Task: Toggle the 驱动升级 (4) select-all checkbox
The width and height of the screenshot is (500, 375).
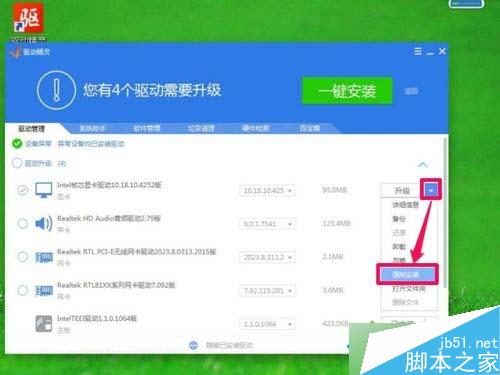Action: (x=17, y=163)
